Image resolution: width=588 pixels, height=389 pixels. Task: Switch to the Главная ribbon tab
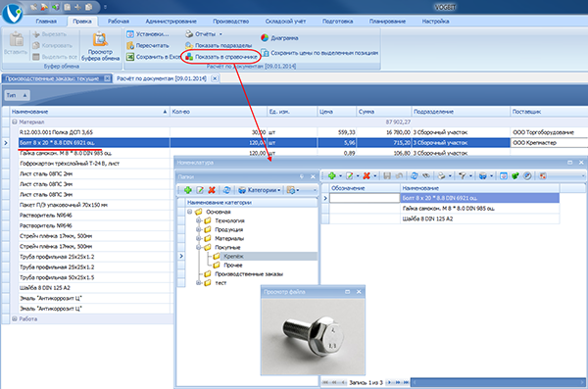coord(46,22)
